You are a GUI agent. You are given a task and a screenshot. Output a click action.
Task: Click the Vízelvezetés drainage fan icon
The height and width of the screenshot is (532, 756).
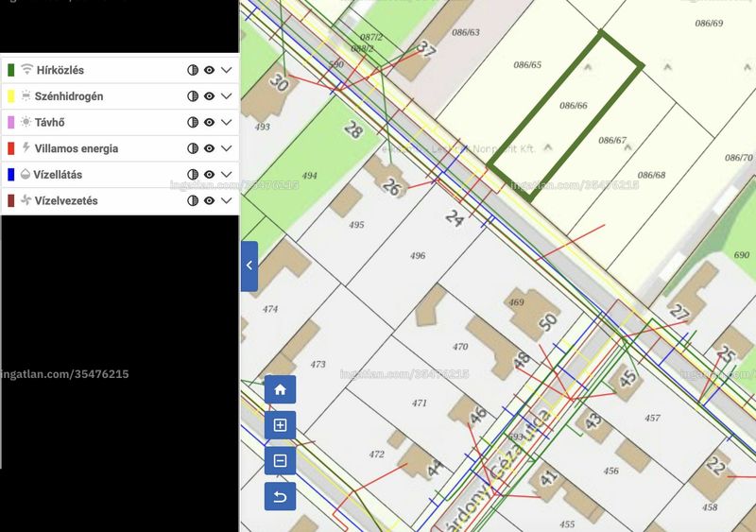[26, 199]
